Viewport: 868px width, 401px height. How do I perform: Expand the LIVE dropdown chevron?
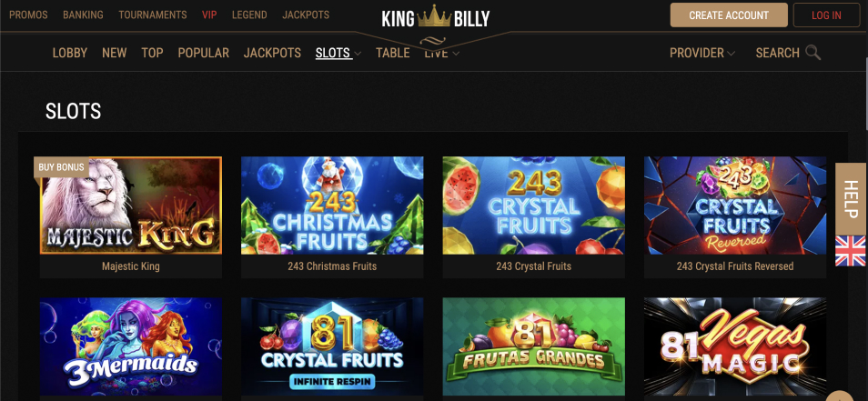coord(456,54)
